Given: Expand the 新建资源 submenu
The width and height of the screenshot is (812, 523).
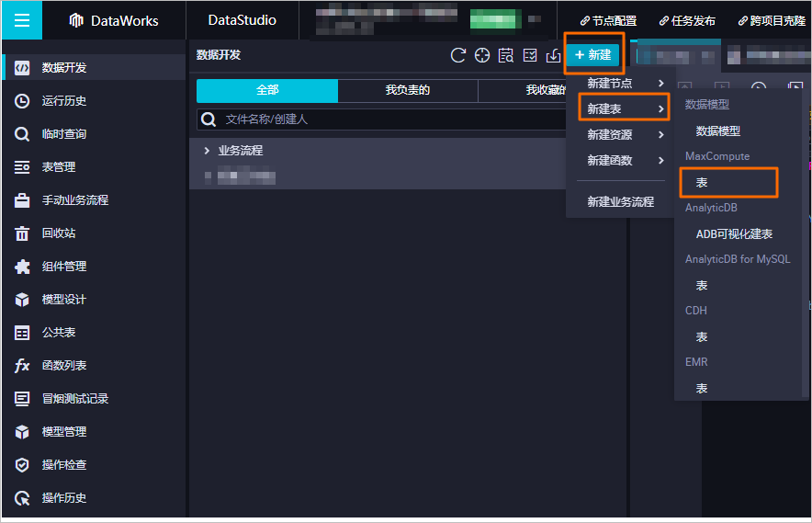Looking at the screenshot, I should point(625,135).
